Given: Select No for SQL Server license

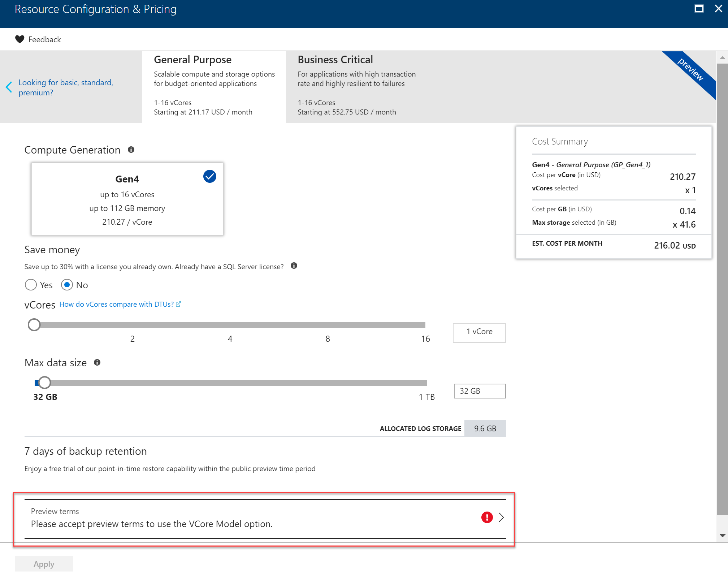Looking at the screenshot, I should click(67, 285).
